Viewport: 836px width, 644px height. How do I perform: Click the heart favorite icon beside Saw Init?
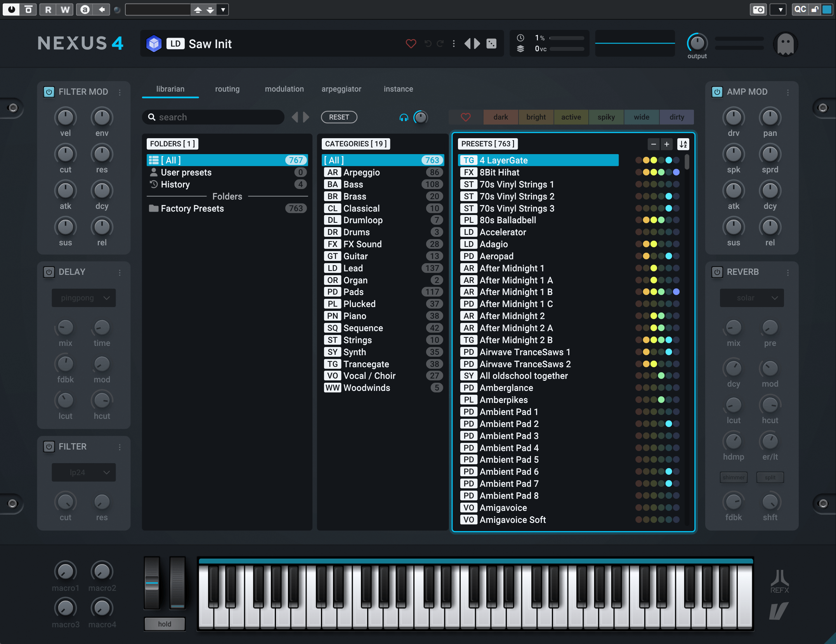pos(411,43)
